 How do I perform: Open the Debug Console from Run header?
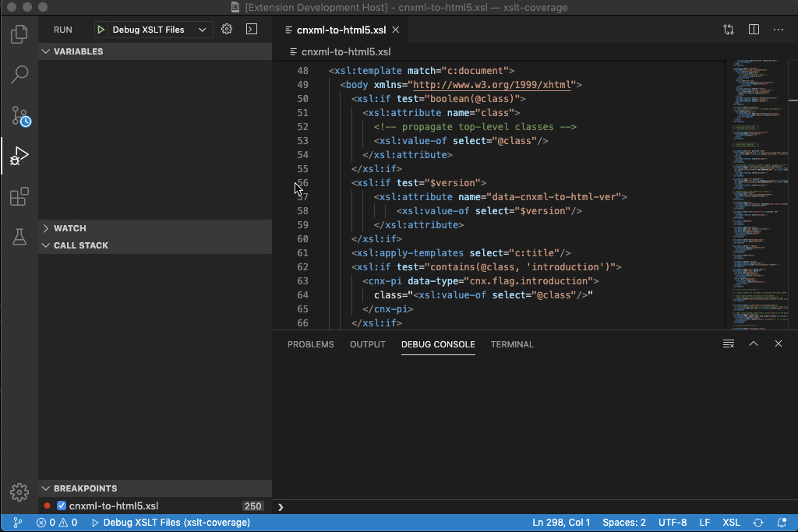[252, 29]
